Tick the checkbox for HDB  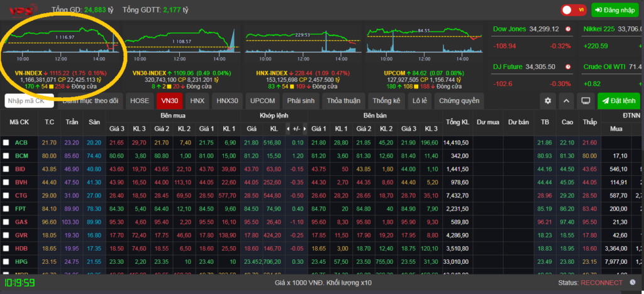coord(6,249)
